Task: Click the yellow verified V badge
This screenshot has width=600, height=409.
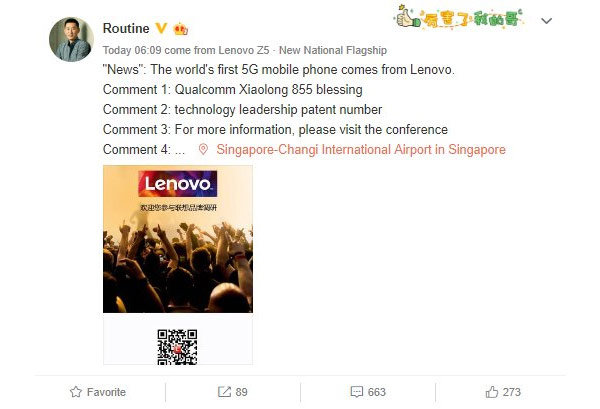Action: pos(161,28)
